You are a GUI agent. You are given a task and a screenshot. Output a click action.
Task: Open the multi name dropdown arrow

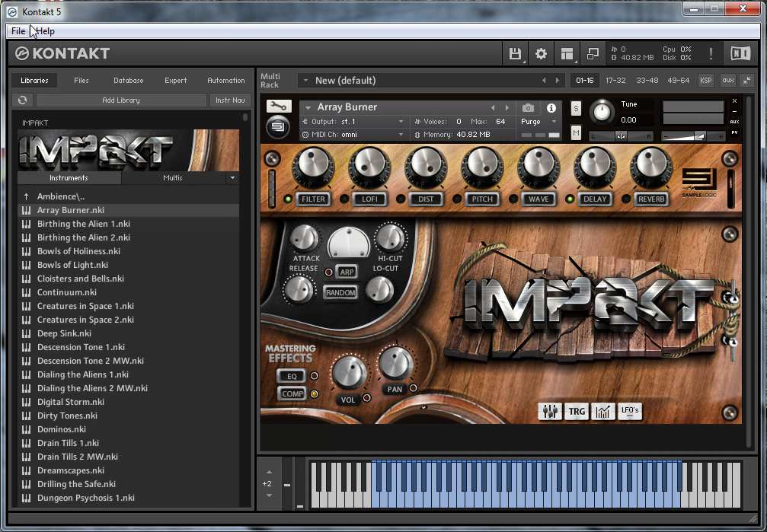[x=305, y=80]
